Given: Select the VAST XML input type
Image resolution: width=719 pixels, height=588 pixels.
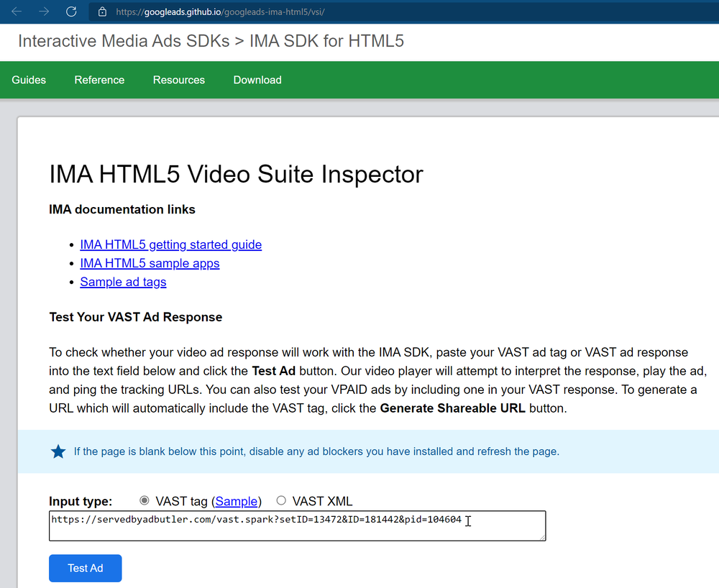Looking at the screenshot, I should click(281, 500).
